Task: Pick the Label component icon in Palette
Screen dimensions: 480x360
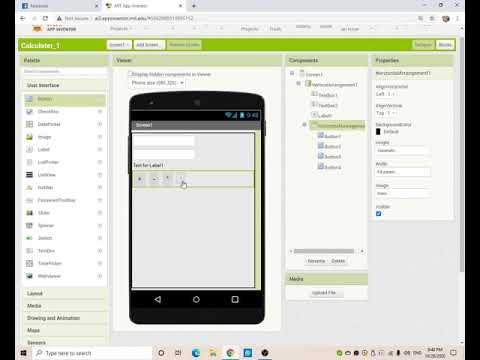Action: point(29,149)
